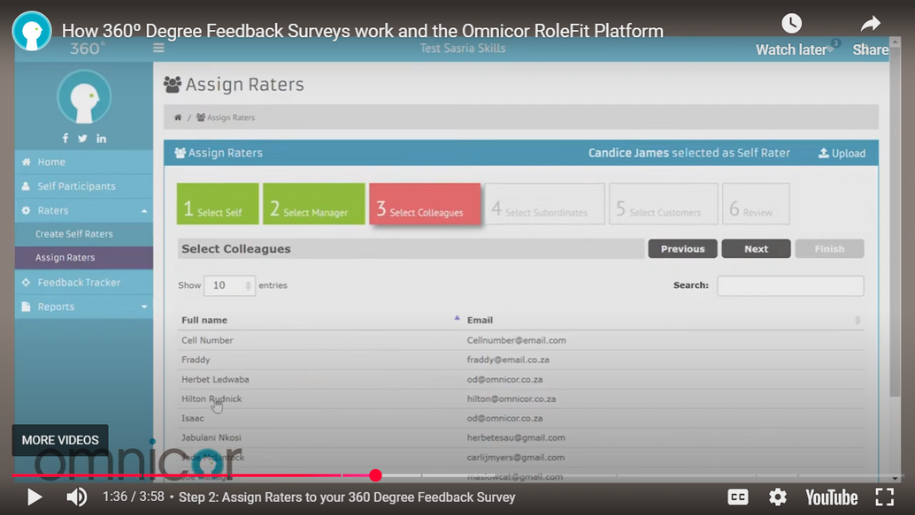Toggle the hamburger sidebar menu
Image resolution: width=915 pixels, height=515 pixels.
pyautogui.click(x=158, y=47)
